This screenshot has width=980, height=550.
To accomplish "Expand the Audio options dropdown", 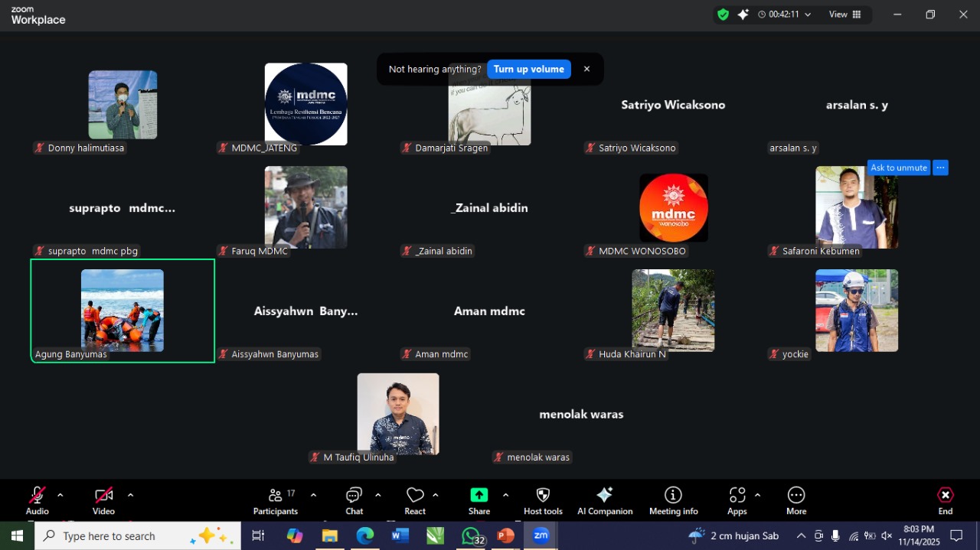I will coord(60,495).
